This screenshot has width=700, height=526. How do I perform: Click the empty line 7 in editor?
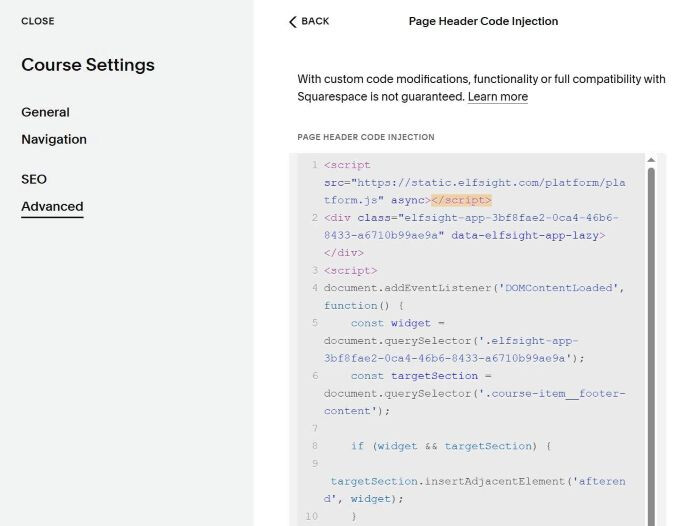coord(473,428)
